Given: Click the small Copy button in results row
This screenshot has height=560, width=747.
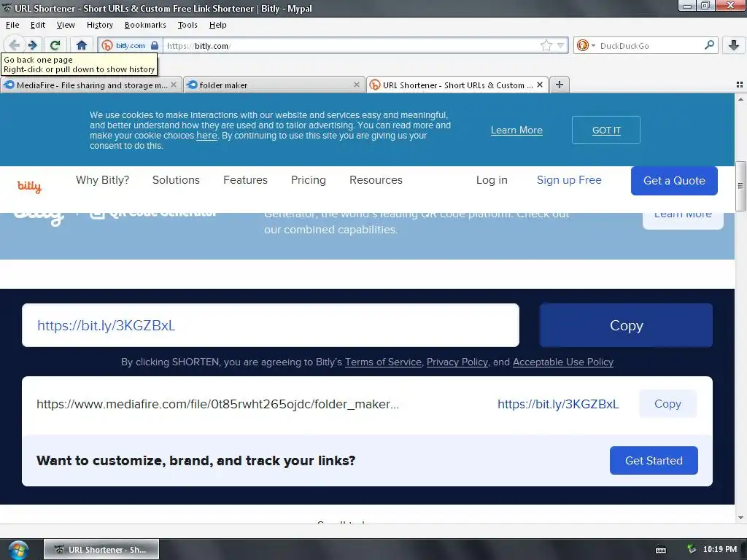Looking at the screenshot, I should tap(667, 404).
